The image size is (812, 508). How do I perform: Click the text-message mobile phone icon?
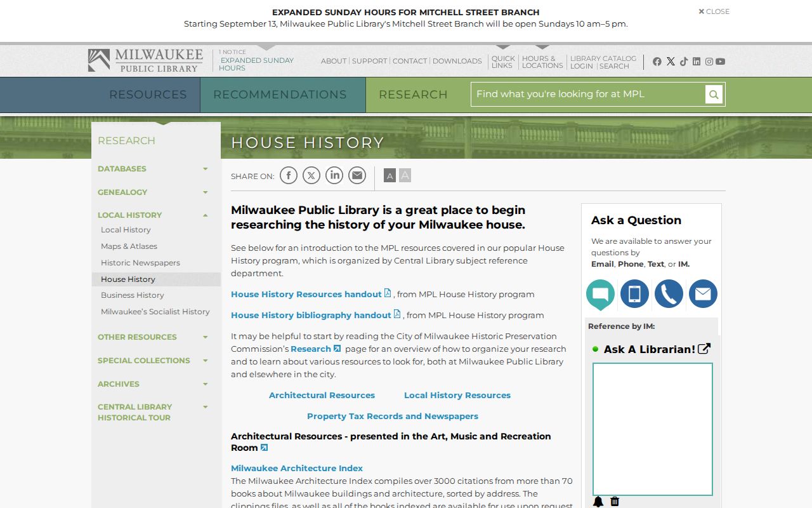(634, 294)
